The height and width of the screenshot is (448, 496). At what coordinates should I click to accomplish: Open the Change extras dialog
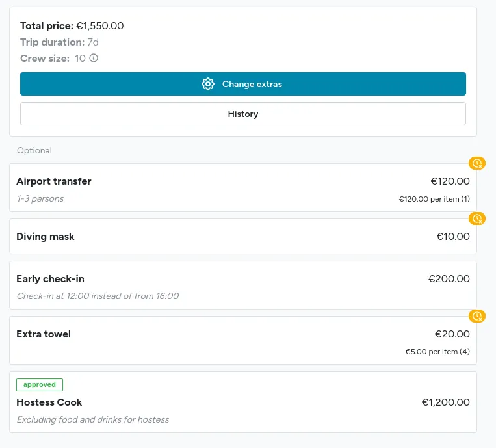pos(243,84)
